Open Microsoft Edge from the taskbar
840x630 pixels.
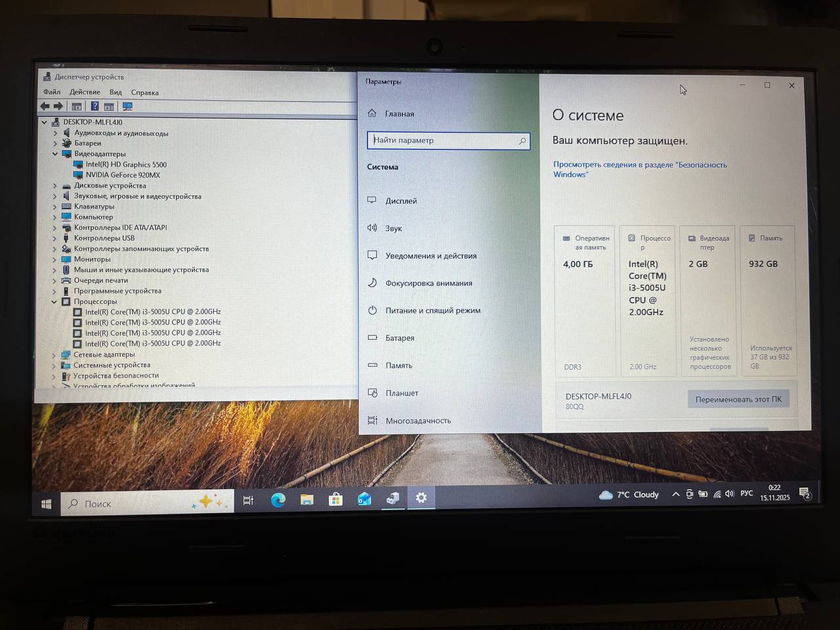(x=278, y=500)
